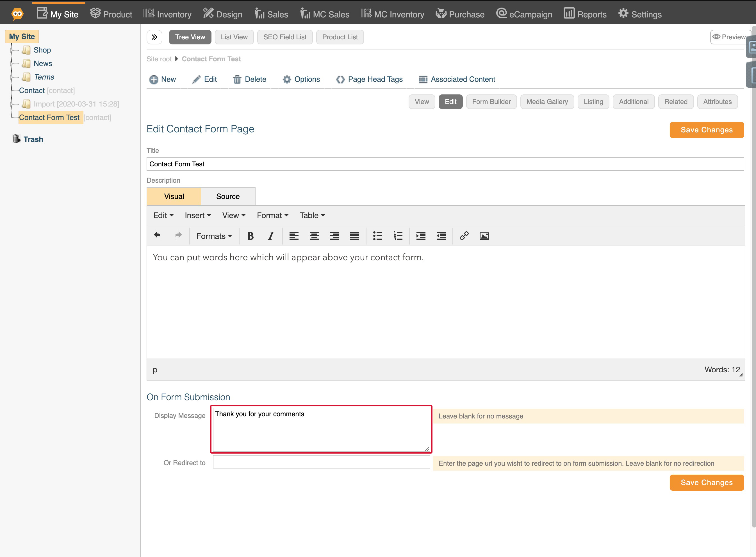Switch to List View
Viewport: 756px width, 557px height.
pos(234,37)
